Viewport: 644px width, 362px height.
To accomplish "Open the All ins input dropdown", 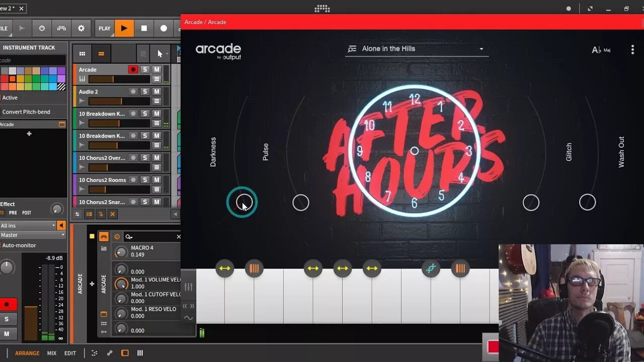I will 28,226.
